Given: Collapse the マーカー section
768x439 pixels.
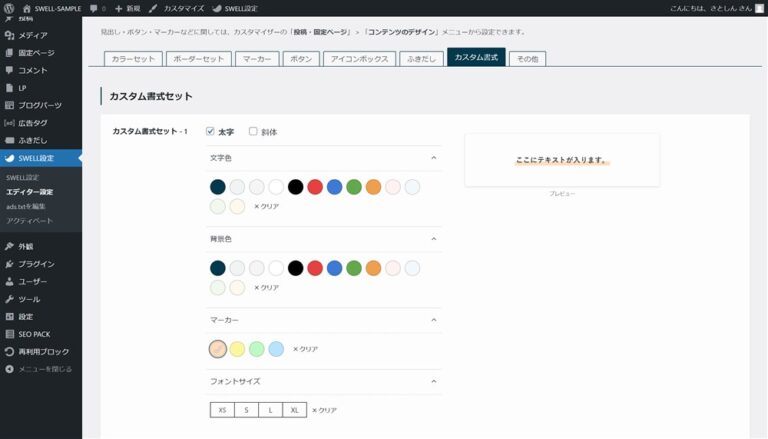Looking at the screenshot, I should pyautogui.click(x=434, y=320).
